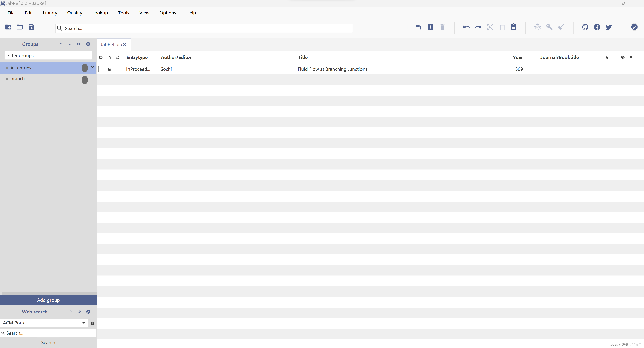The width and height of the screenshot is (644, 348).
Task: Toggle group intersection view in Groups header
Action: (x=79, y=44)
